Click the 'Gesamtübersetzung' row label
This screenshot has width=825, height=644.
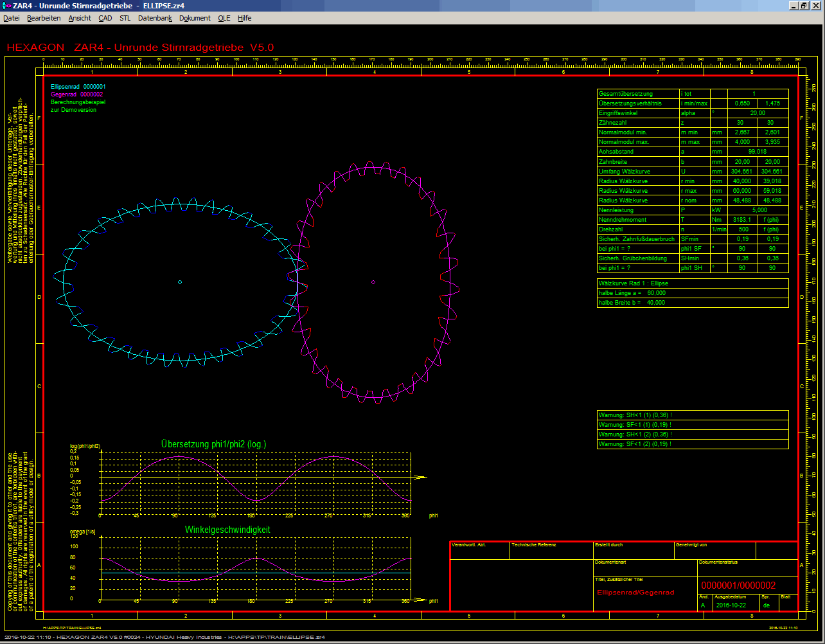click(x=625, y=94)
